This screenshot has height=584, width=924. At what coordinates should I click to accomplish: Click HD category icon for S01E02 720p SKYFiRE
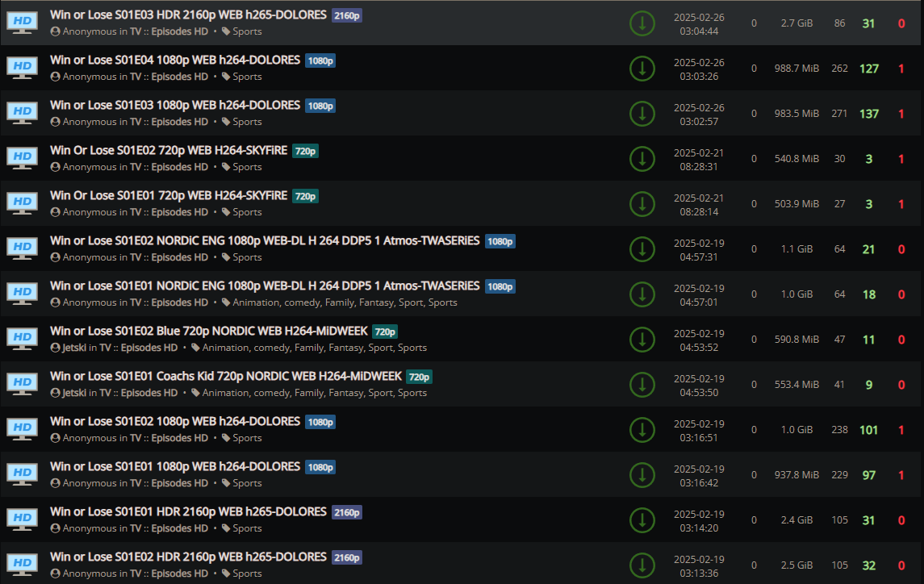pyautogui.click(x=23, y=159)
